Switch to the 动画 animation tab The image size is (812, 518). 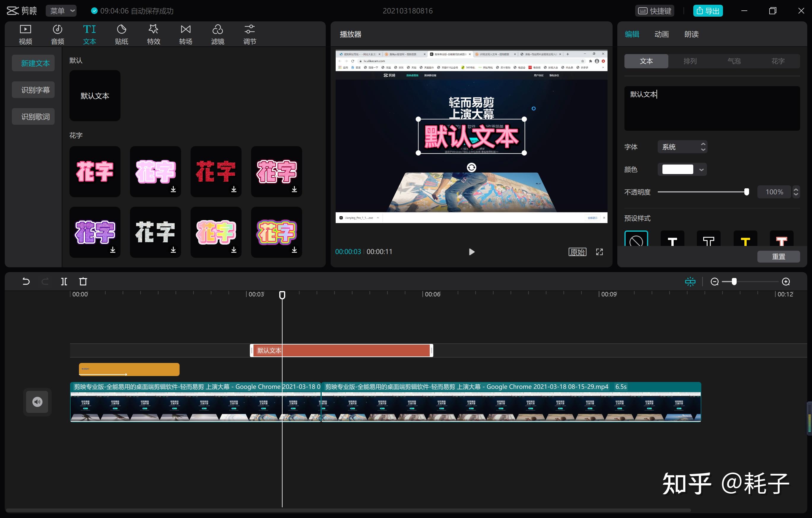(661, 34)
